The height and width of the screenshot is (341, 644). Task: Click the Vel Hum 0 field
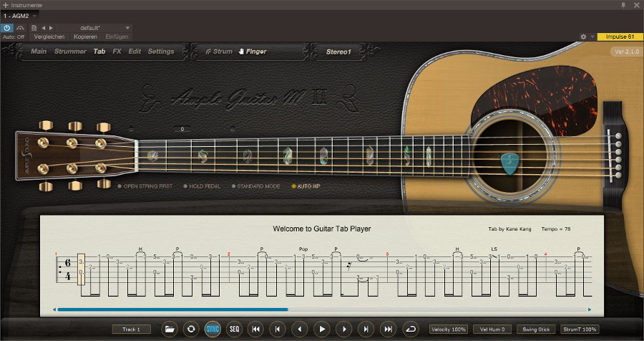pyautogui.click(x=492, y=329)
